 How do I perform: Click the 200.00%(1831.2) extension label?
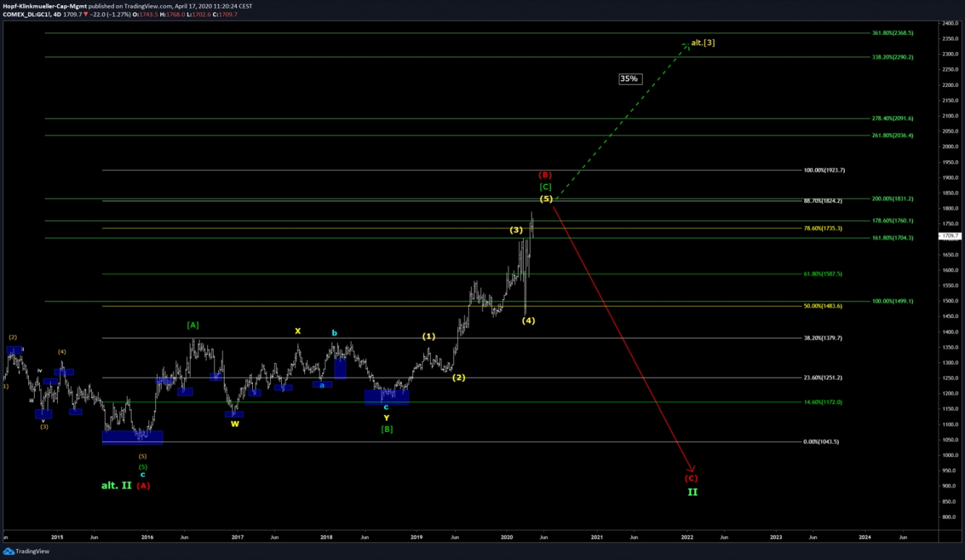(893, 198)
